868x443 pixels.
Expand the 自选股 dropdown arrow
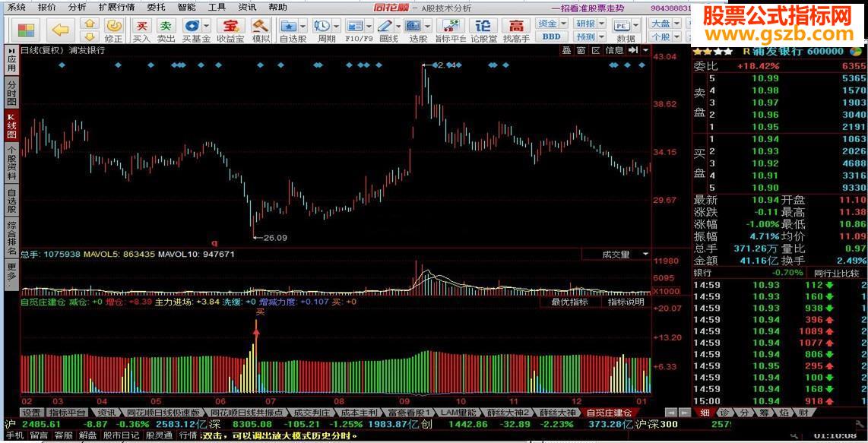click(303, 26)
